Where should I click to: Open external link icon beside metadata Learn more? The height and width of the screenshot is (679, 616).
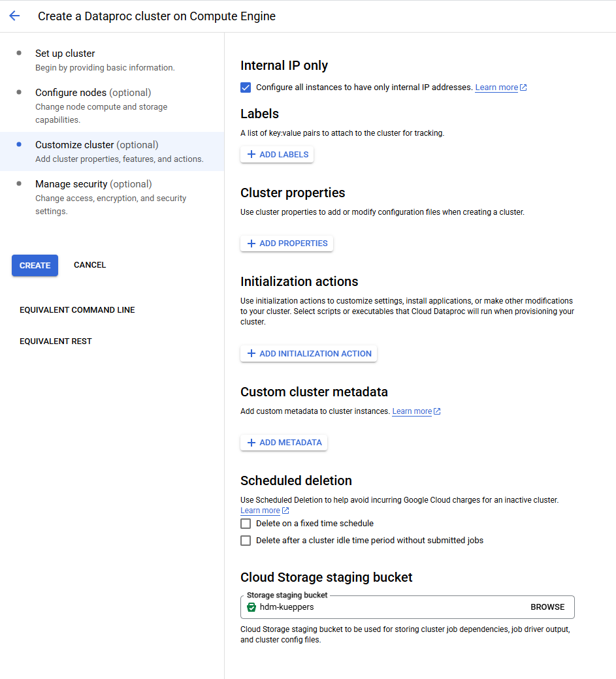(437, 411)
